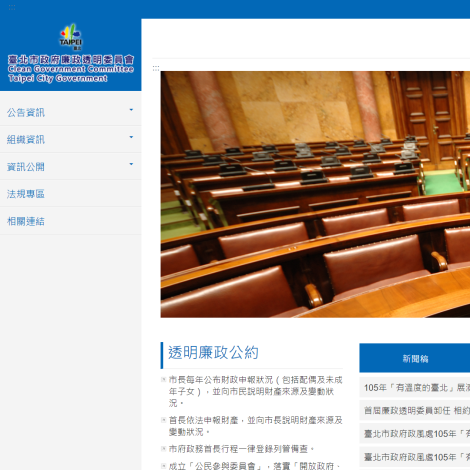Open third news item 臺北市政府政風處105年
The height and width of the screenshot is (470, 470).
[417, 434]
